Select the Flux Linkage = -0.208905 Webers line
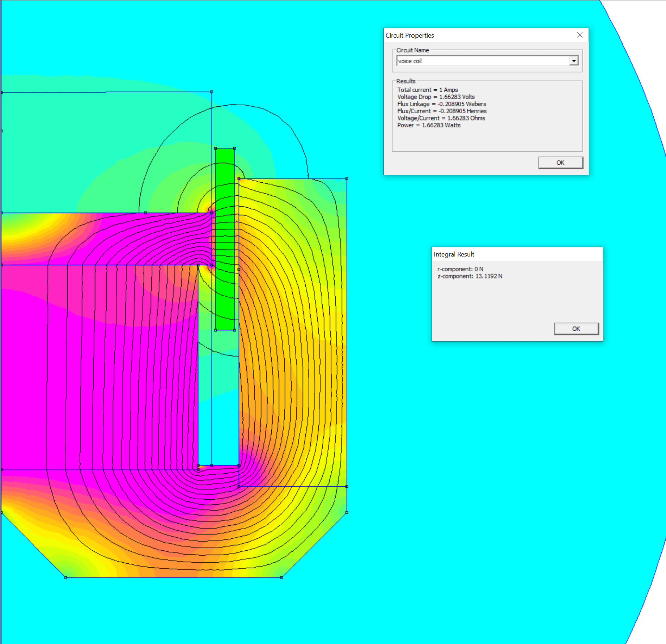This screenshot has width=666, height=644. [x=442, y=104]
